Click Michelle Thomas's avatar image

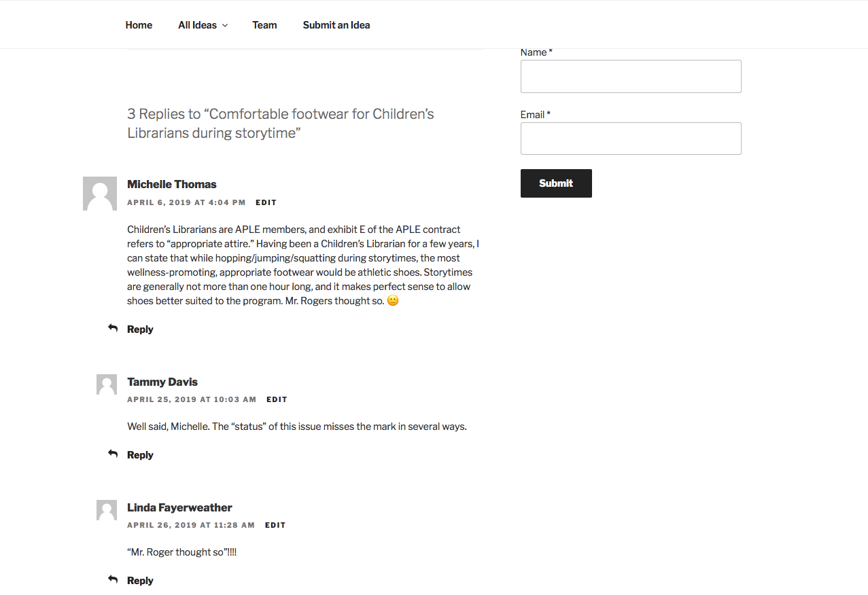coord(99,194)
